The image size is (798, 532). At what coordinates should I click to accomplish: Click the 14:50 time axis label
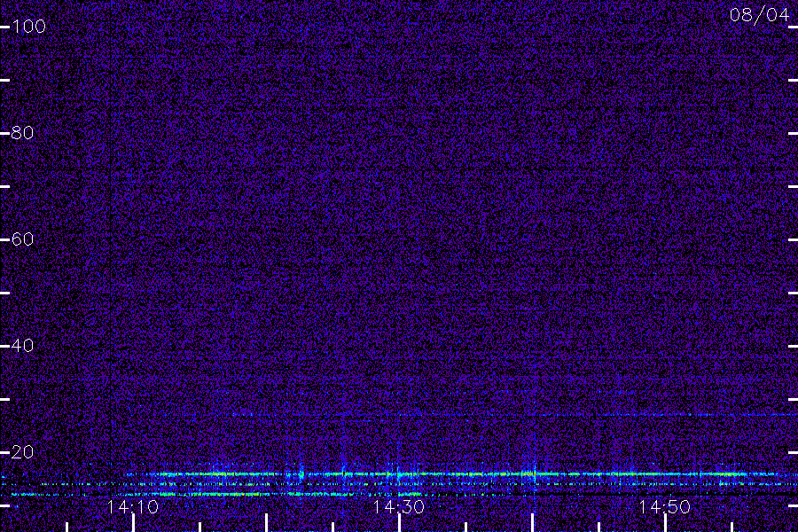tap(665, 507)
